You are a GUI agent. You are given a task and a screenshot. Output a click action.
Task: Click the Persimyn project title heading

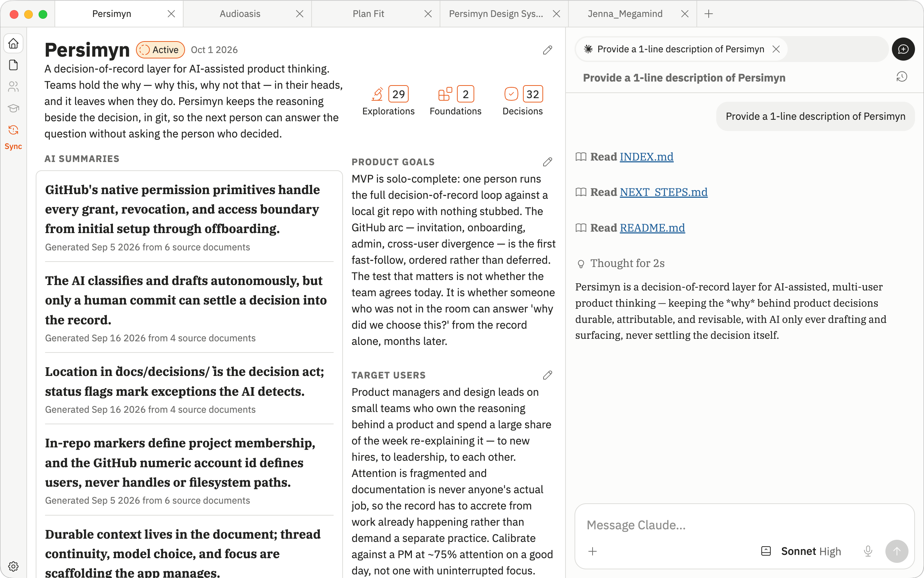[x=87, y=50]
